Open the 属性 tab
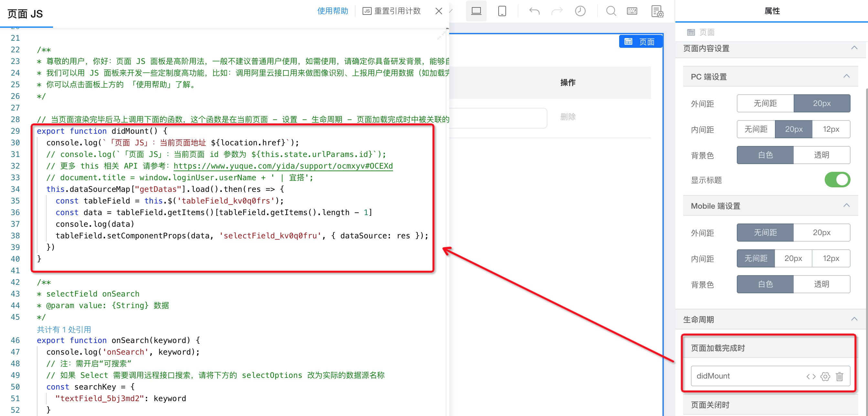868x416 pixels. pos(772,11)
